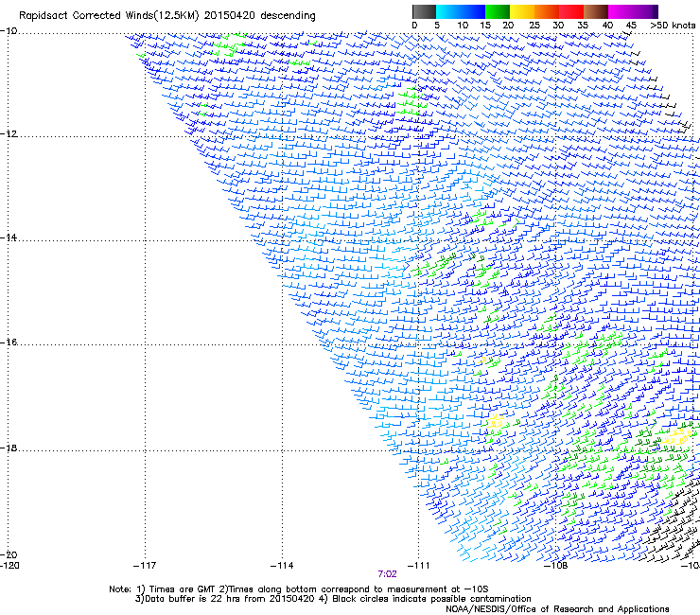Click the -114 longitude axis label
Image resolution: width=700 pixels, height=615 pixels.
click(282, 566)
